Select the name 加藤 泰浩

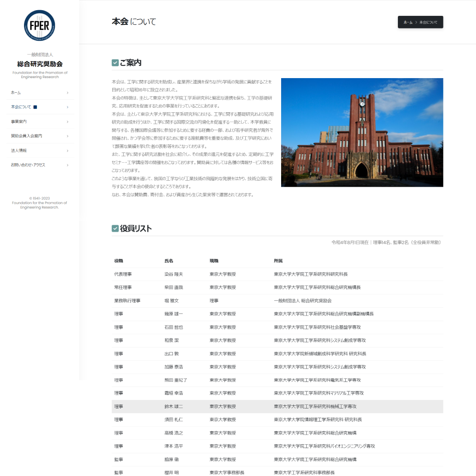(174, 367)
